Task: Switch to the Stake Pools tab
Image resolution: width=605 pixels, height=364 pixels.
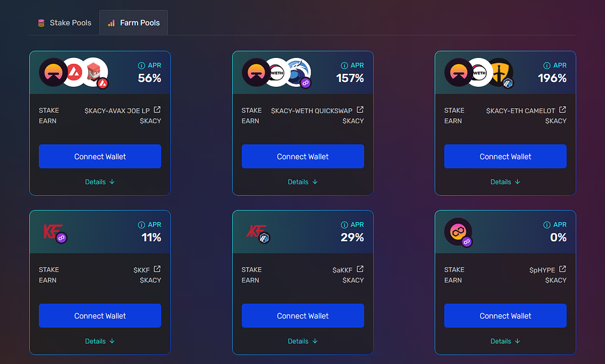Action: point(64,23)
